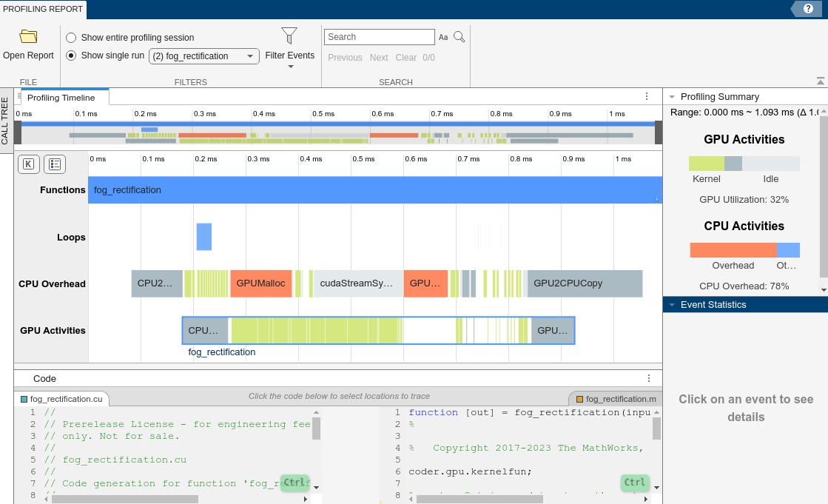Select 'Show entire profiling session' radio button
Screen dimensions: 828x504
[x=71, y=38]
